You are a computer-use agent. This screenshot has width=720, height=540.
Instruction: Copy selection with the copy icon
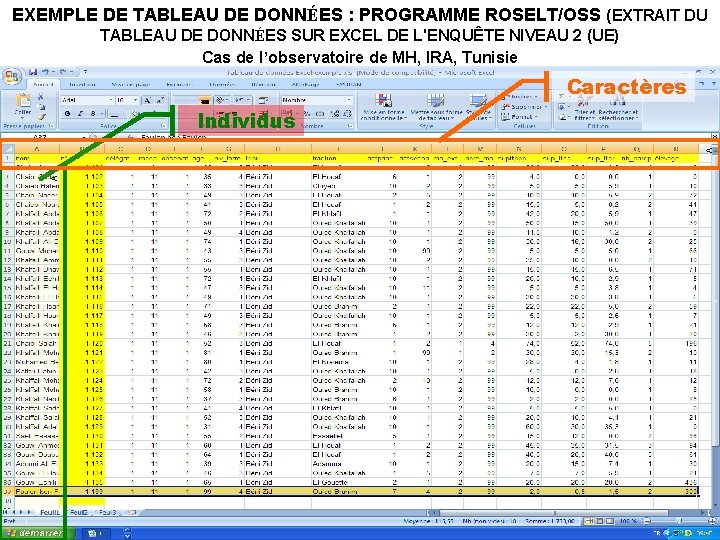pos(40,107)
